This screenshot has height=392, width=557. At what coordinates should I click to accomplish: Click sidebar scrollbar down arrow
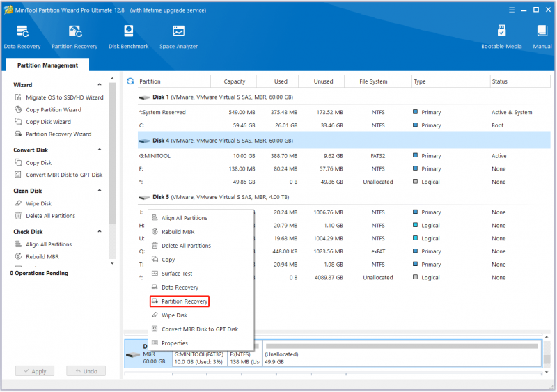112,263
